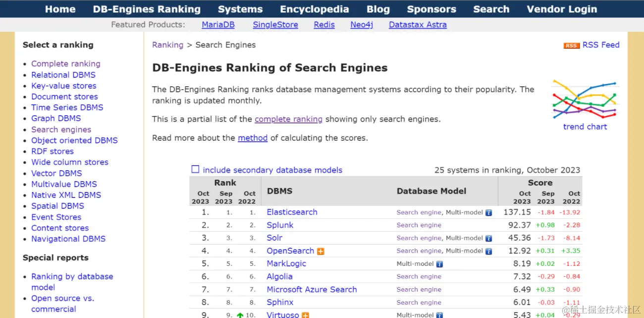Open featured product Datastax Astra
This screenshot has width=644, height=318.
[418, 24]
